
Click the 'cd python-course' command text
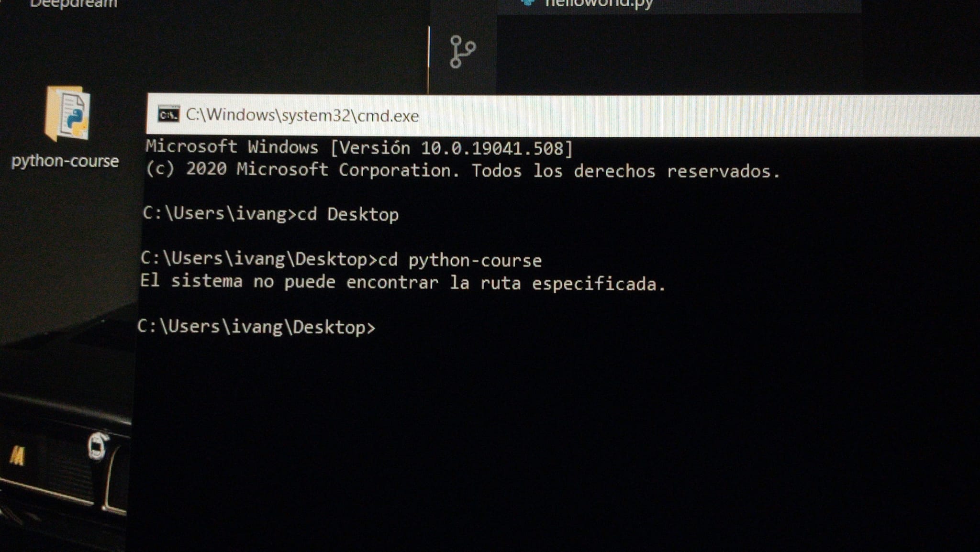click(460, 260)
